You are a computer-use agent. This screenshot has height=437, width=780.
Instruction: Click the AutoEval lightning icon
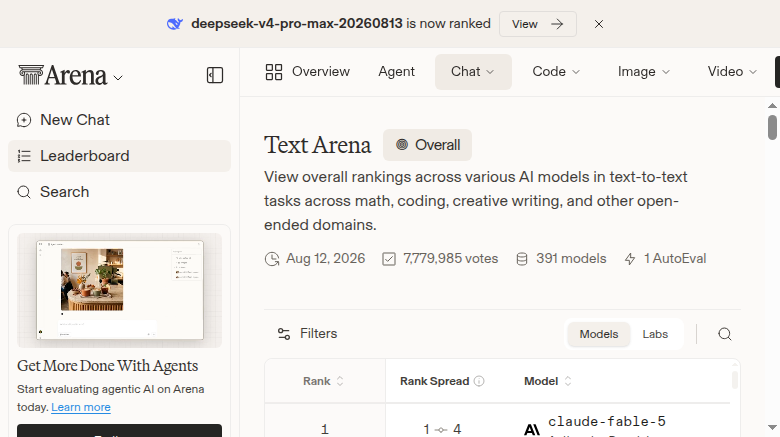click(x=630, y=259)
